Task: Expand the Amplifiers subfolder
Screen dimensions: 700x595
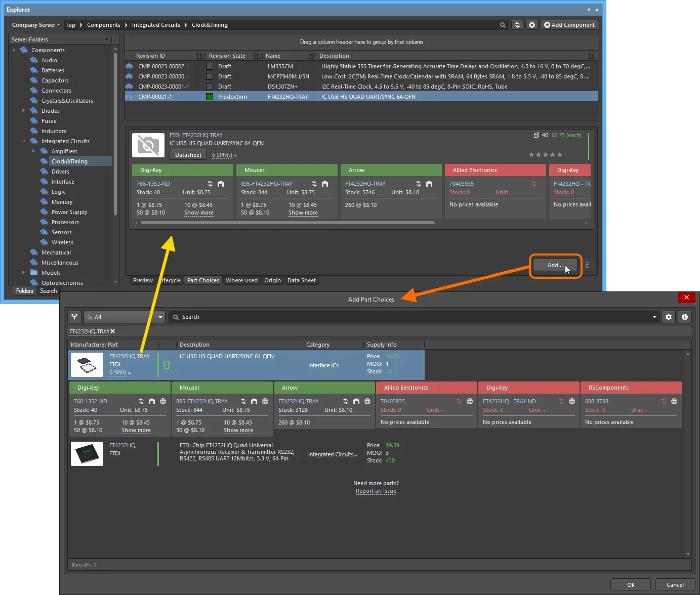Action: [x=34, y=151]
